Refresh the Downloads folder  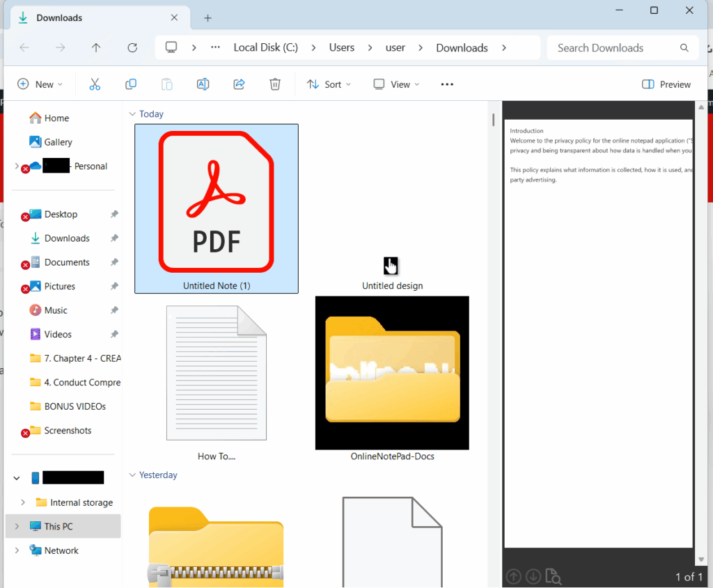[x=132, y=47]
